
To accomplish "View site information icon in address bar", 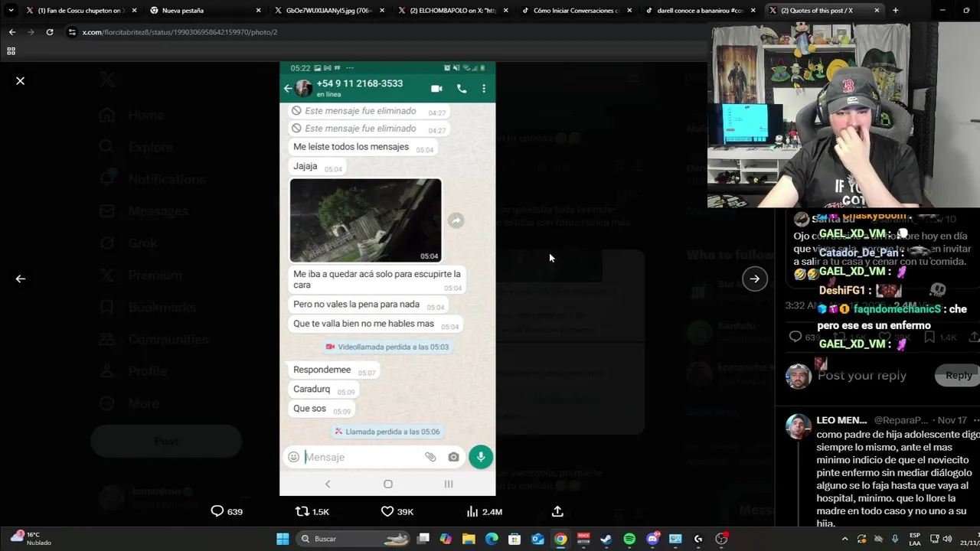I will coord(72,32).
